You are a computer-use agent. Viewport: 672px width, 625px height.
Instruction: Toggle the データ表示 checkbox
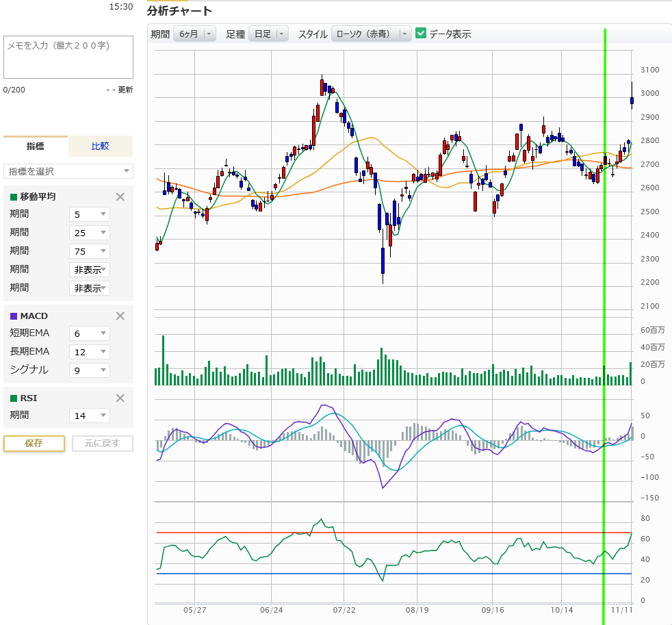[x=422, y=34]
